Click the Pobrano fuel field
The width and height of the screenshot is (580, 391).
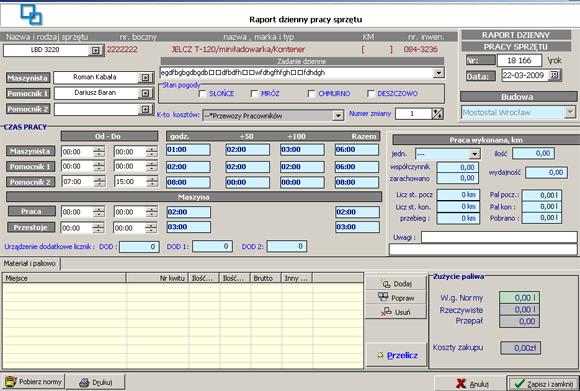point(542,218)
